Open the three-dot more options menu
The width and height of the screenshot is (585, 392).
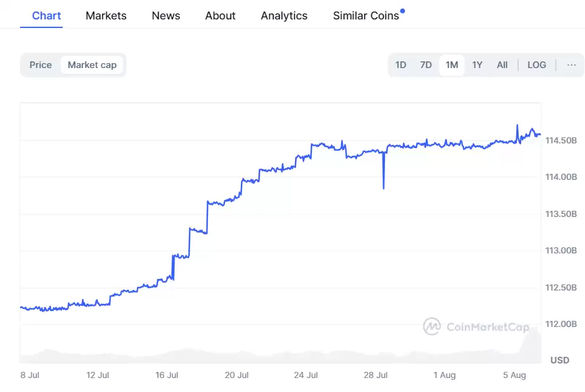tap(571, 65)
